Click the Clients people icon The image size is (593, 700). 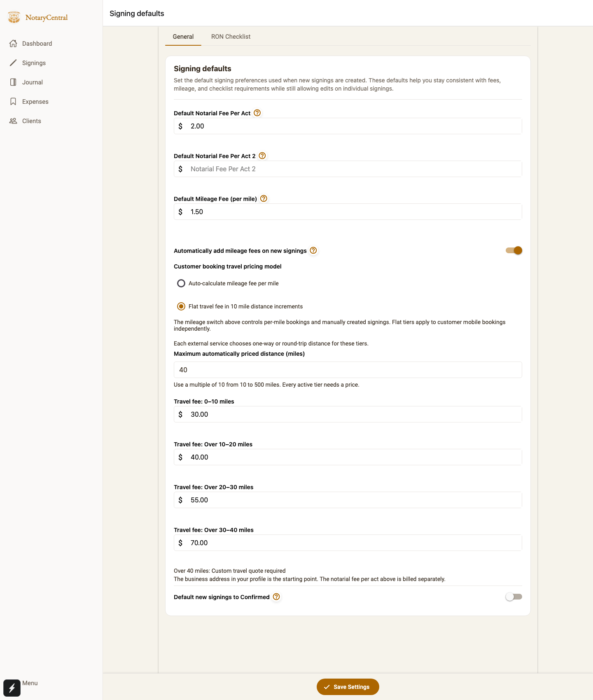tap(13, 121)
